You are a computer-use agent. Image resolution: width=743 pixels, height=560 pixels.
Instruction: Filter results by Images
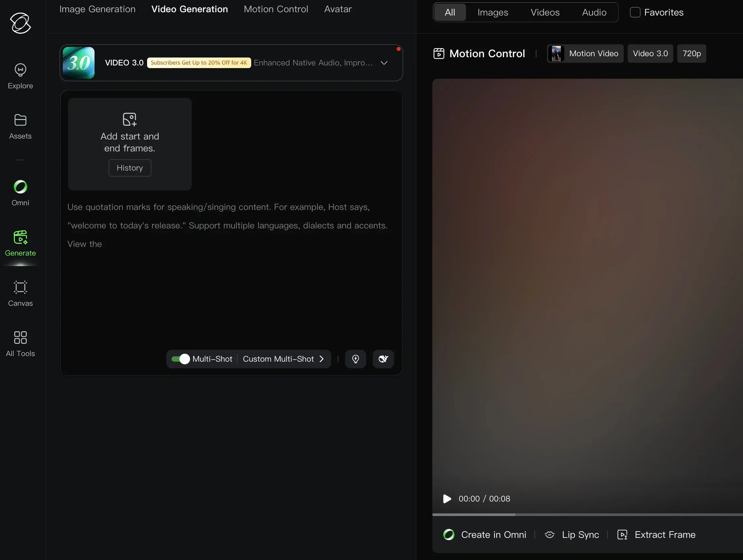[x=493, y=13]
